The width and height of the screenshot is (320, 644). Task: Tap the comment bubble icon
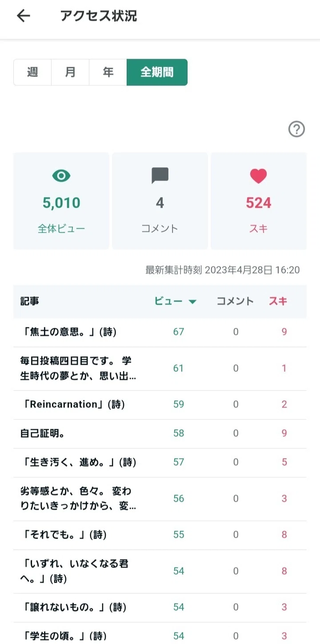pyautogui.click(x=160, y=176)
